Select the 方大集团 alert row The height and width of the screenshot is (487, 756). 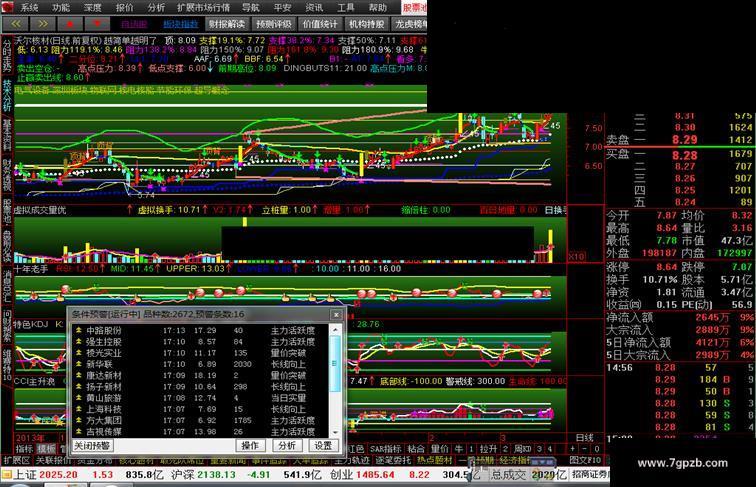(201, 420)
